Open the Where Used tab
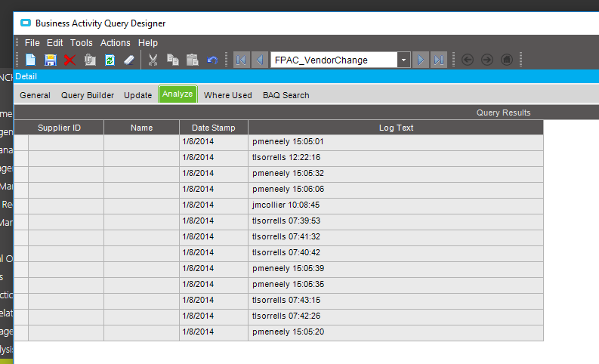The width and height of the screenshot is (599, 364). coord(227,95)
